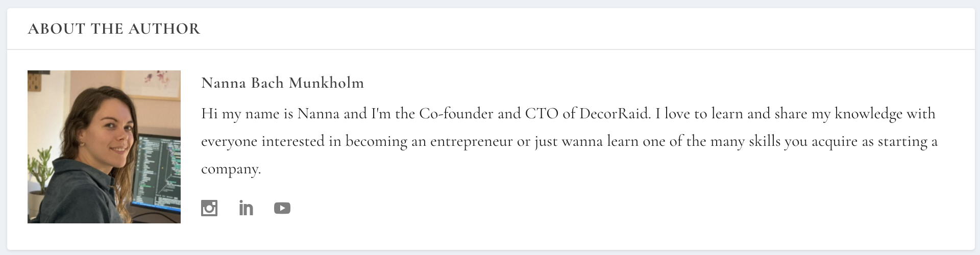The width and height of the screenshot is (980, 255).
Task: Click the wall art in the author photo
Action: 153,84
